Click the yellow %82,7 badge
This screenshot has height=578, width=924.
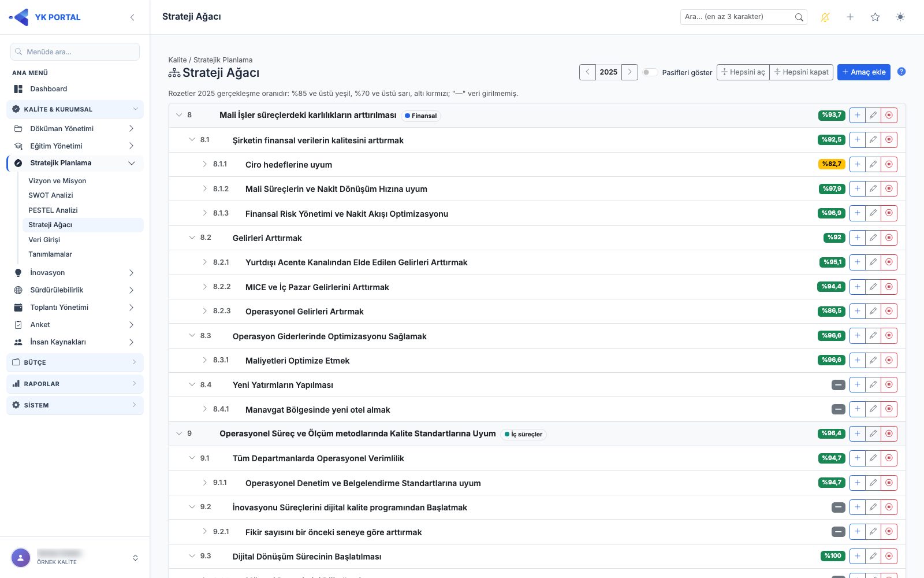click(832, 164)
